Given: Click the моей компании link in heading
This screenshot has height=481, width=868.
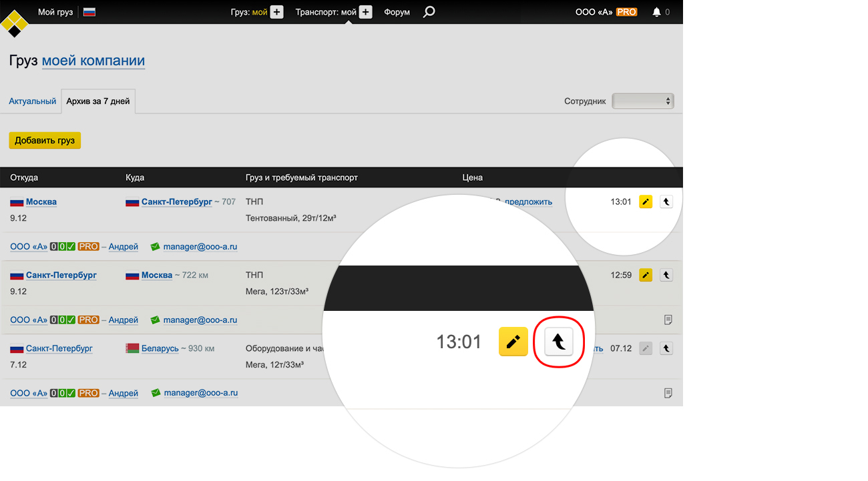Looking at the screenshot, I should coord(93,61).
